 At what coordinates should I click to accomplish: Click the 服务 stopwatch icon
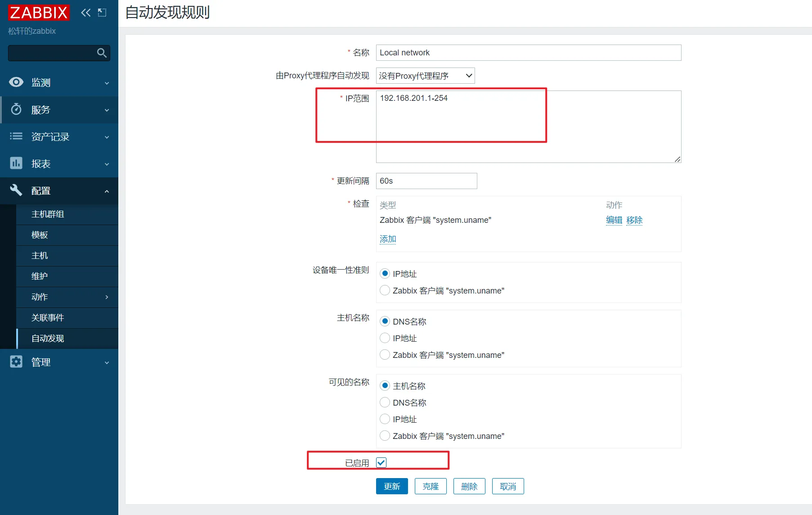pos(16,109)
